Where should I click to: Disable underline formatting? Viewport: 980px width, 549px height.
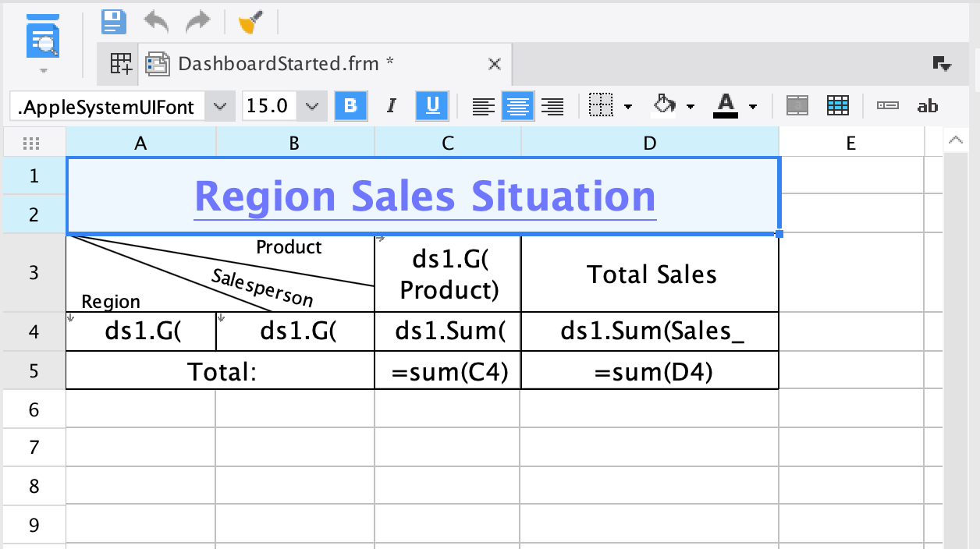[x=431, y=105]
